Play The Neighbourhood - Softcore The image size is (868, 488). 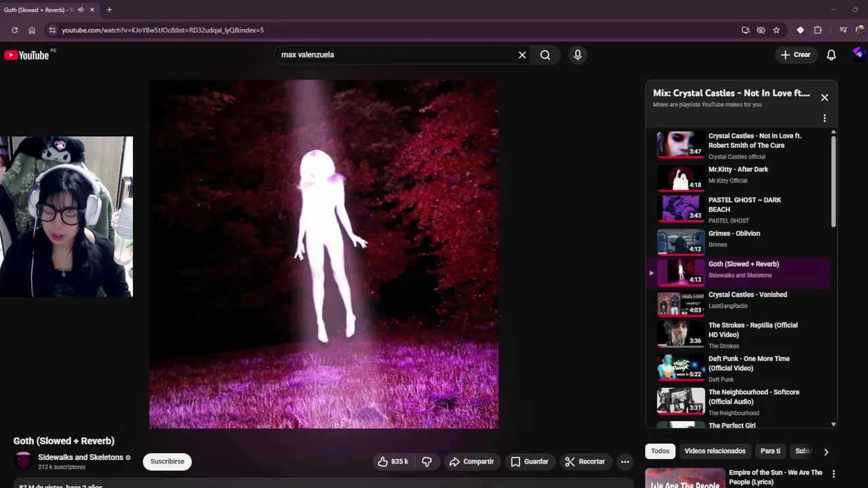(x=738, y=401)
